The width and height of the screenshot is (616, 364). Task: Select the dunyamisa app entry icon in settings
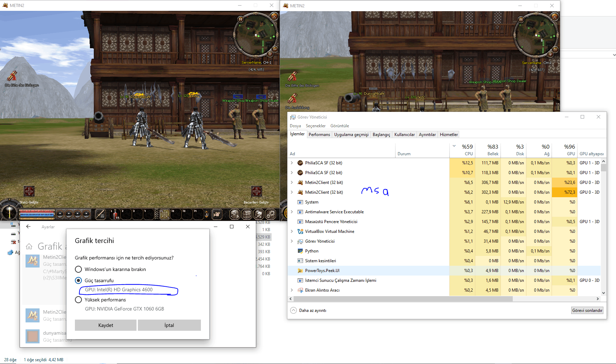[x=33, y=336]
